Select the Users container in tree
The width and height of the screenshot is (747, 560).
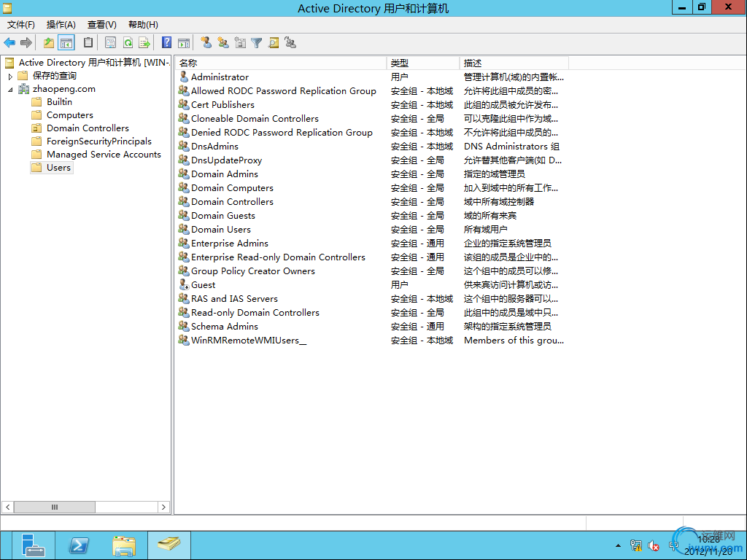[58, 168]
